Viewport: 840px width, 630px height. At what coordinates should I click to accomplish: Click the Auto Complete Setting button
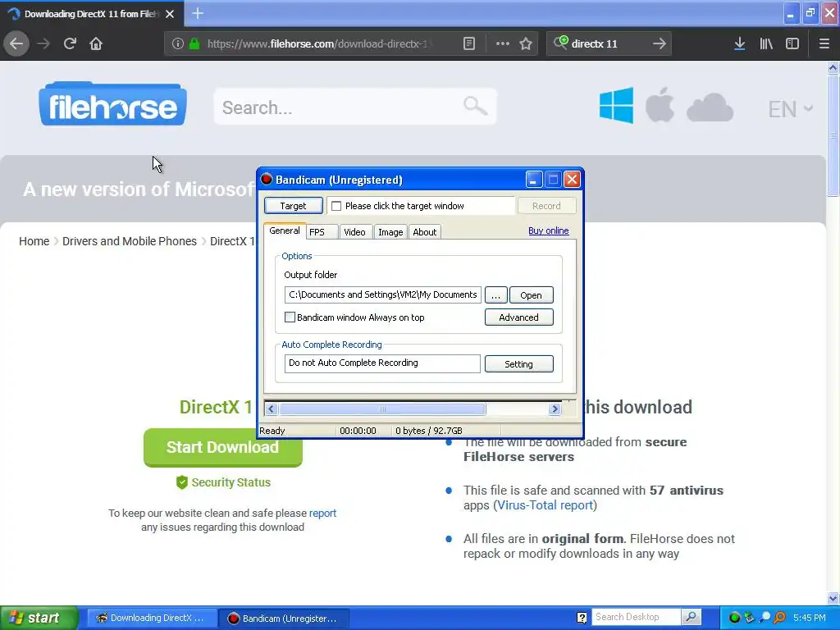[x=518, y=363]
